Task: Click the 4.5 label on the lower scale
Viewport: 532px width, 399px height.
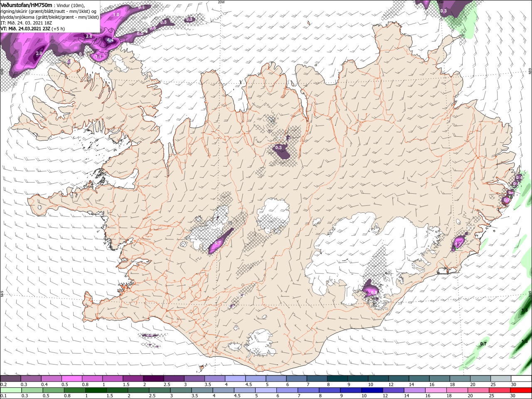Action: (x=237, y=396)
